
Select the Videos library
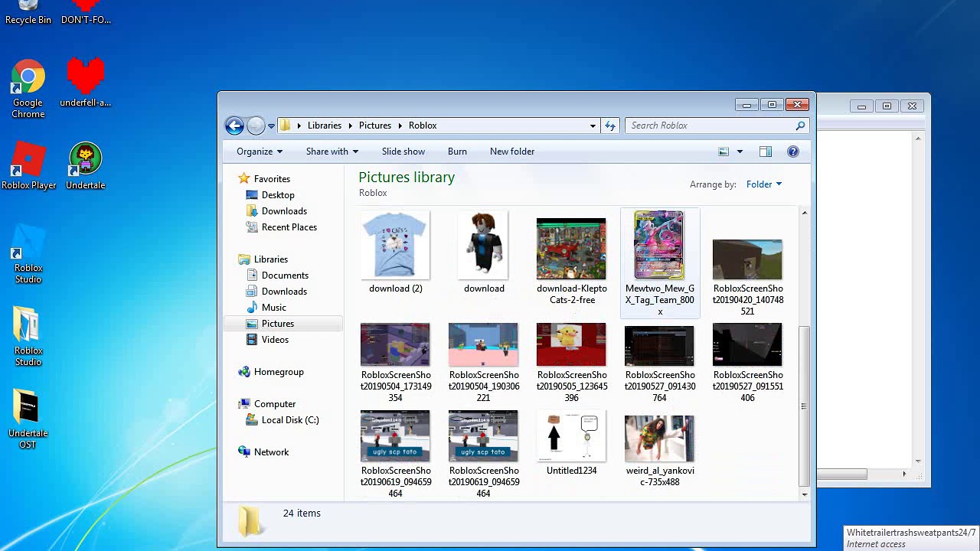point(267,340)
